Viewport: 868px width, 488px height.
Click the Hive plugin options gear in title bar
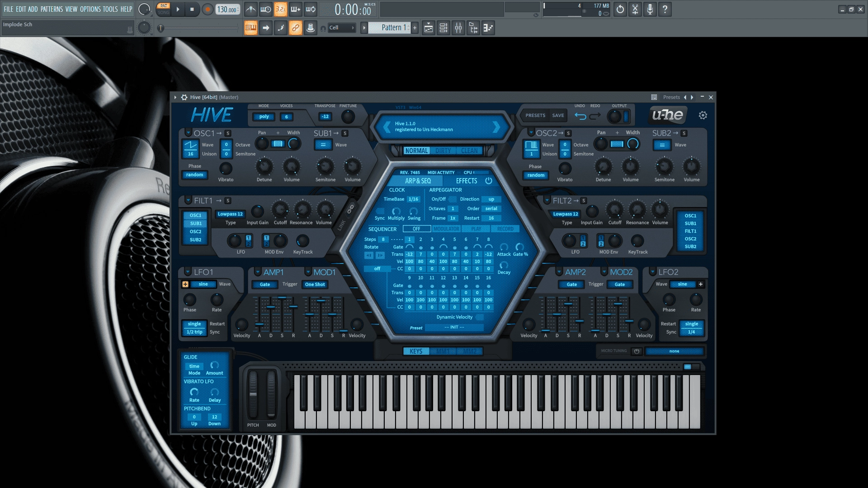pyautogui.click(x=184, y=97)
